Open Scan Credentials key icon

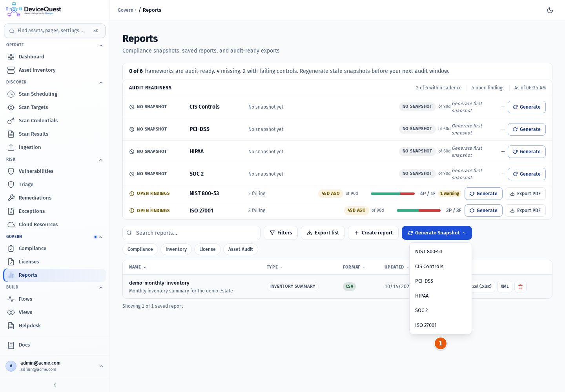click(x=11, y=121)
